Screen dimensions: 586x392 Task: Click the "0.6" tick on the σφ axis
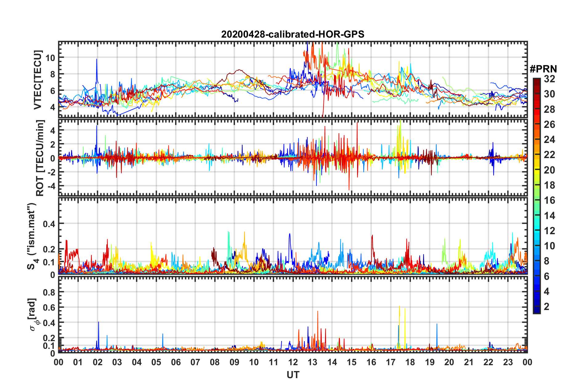[x=49, y=308]
